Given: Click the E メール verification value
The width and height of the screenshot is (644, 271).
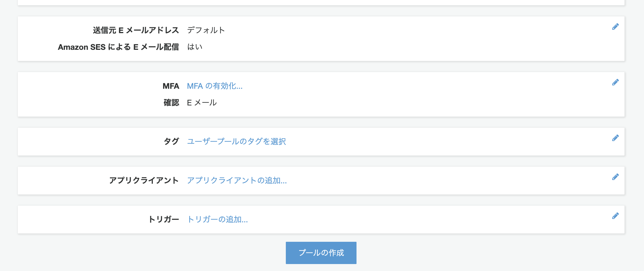Looking at the screenshot, I should [x=202, y=103].
